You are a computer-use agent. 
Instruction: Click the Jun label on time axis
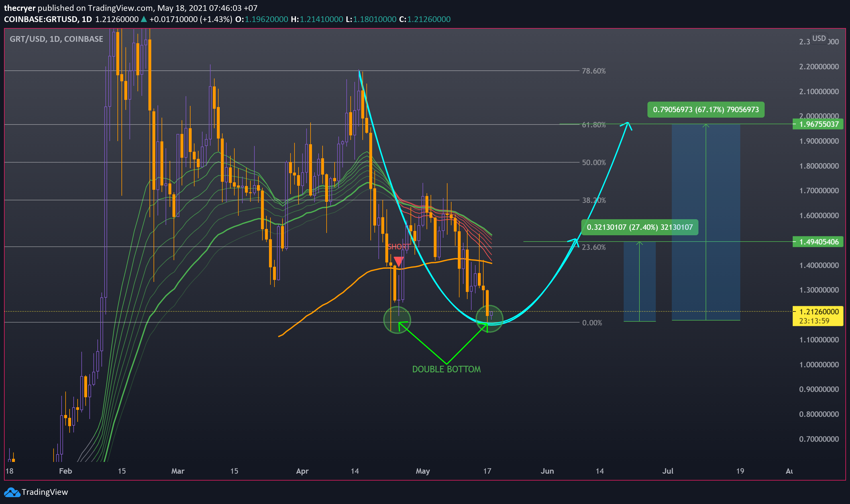tap(547, 471)
